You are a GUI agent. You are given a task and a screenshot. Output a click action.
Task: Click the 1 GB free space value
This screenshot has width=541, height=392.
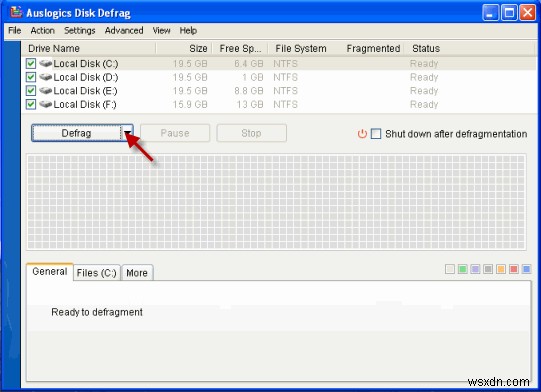coord(253,77)
